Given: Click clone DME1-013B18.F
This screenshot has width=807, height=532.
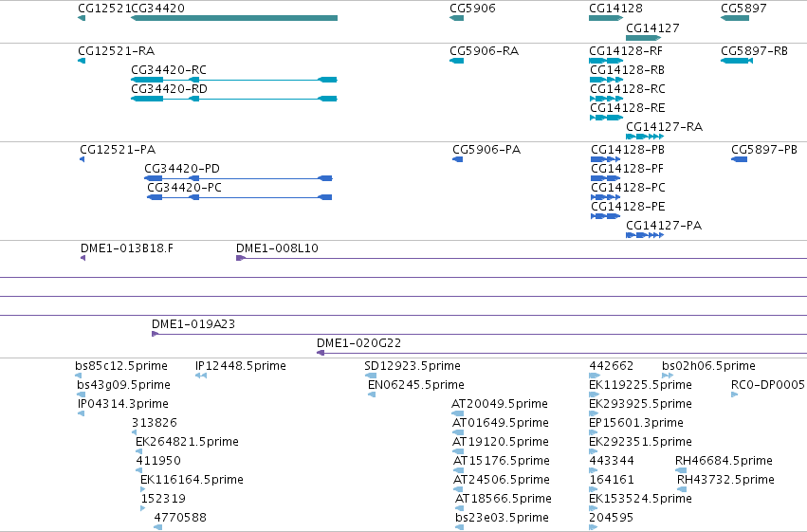Looking at the screenshot, I should pyautogui.click(x=83, y=258).
